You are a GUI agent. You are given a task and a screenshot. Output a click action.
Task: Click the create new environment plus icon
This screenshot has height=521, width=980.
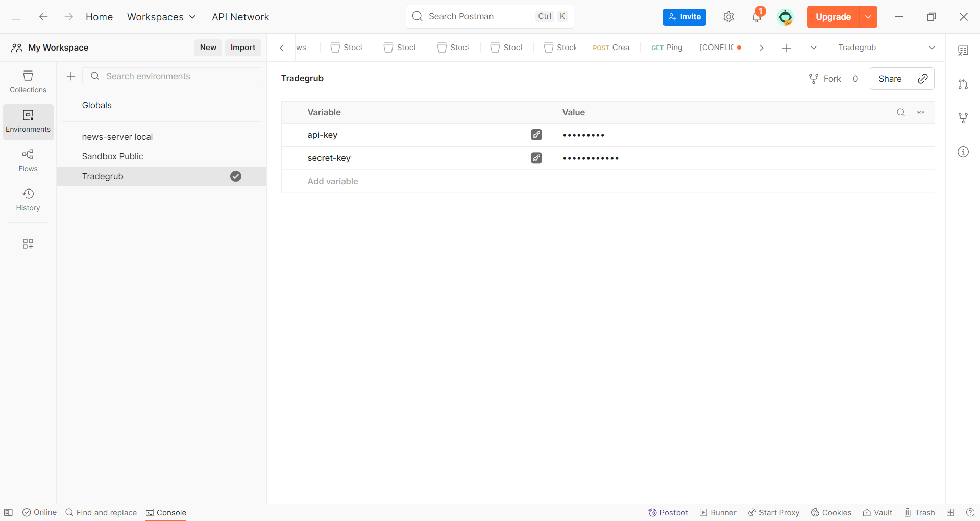point(71,76)
